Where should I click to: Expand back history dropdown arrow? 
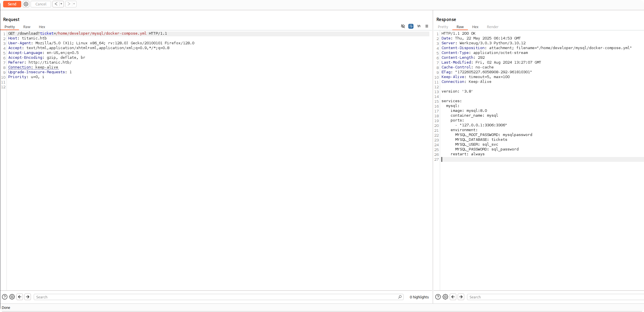click(x=61, y=4)
